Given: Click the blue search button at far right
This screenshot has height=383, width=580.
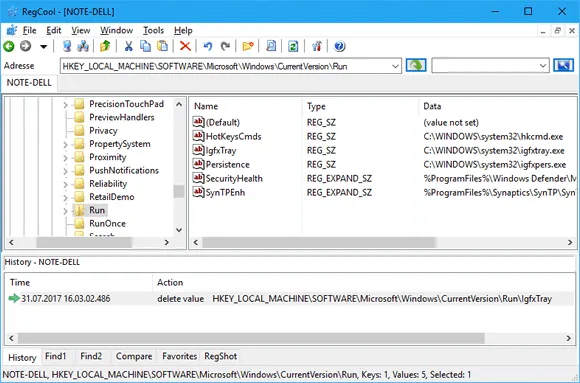Looking at the screenshot, I should pos(563,66).
